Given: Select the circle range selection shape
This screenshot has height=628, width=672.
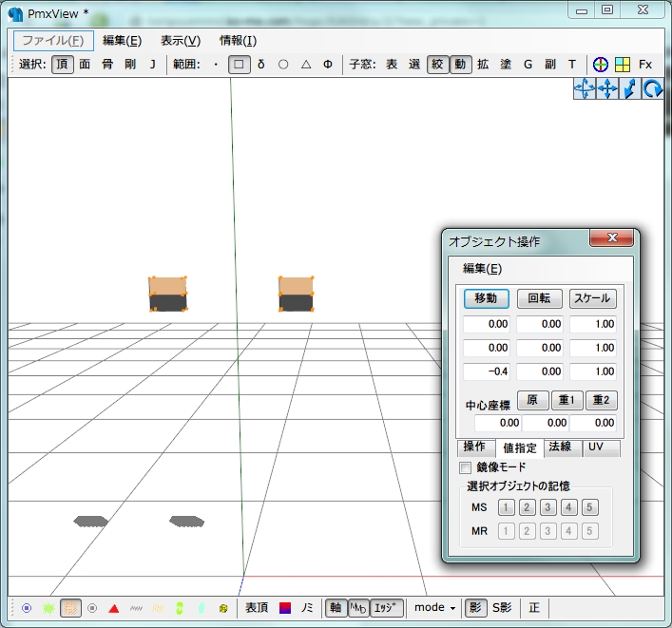Looking at the screenshot, I should click(283, 65).
